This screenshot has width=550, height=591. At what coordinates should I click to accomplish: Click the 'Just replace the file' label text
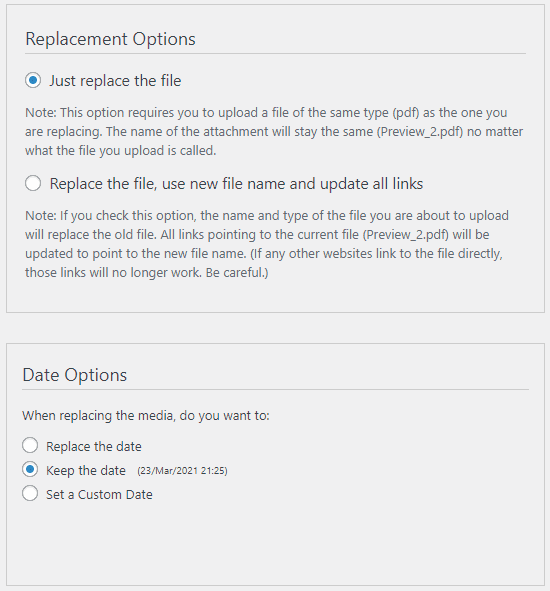tap(115, 81)
